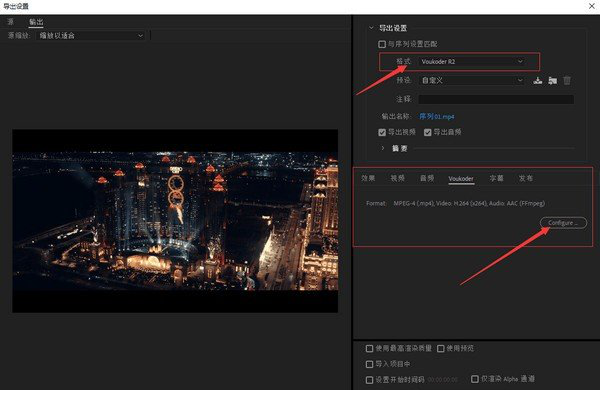The image size is (600, 405).
Task: Uncheck the 导出音频 checkbox
Action: click(x=427, y=132)
